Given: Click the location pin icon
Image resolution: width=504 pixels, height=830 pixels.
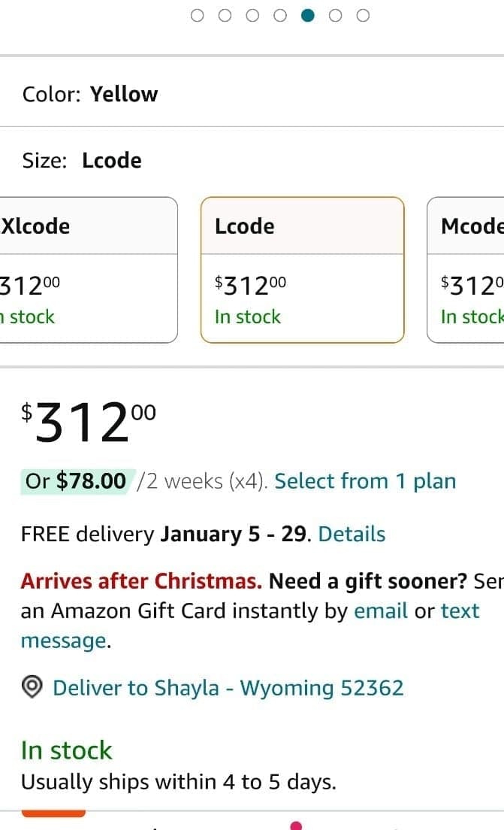Looking at the screenshot, I should pos(32,688).
